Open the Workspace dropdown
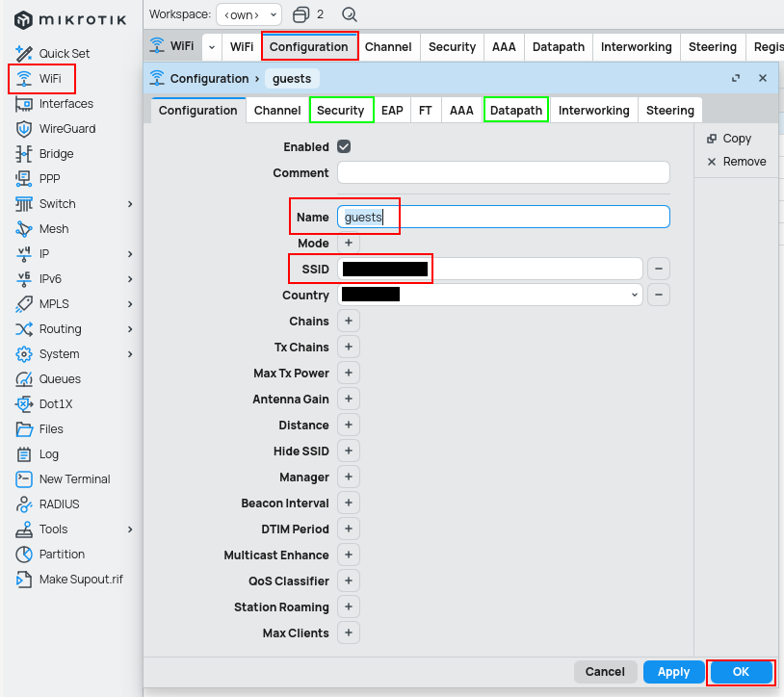The height and width of the screenshot is (697, 784). click(248, 14)
